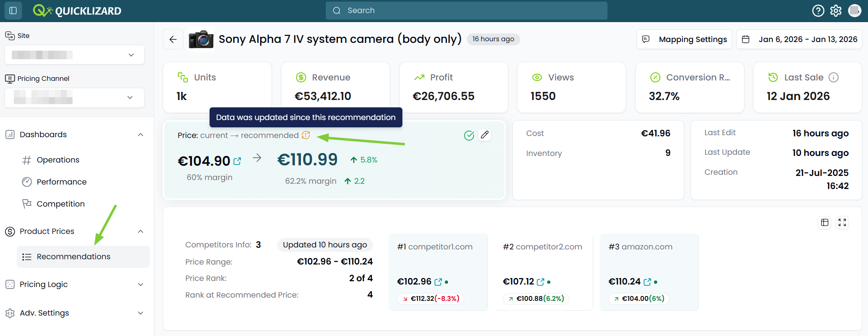
Task: Open the Site dropdown
Action: 75,55
